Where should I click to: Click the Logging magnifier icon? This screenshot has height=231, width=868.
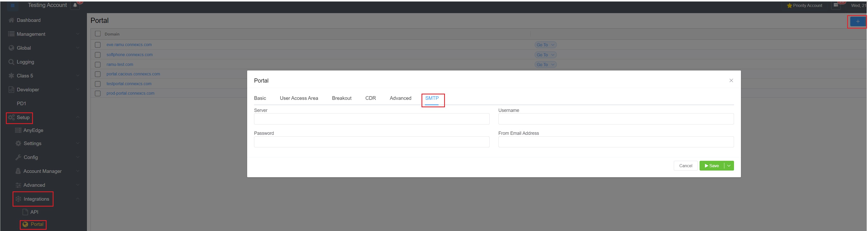click(x=12, y=62)
